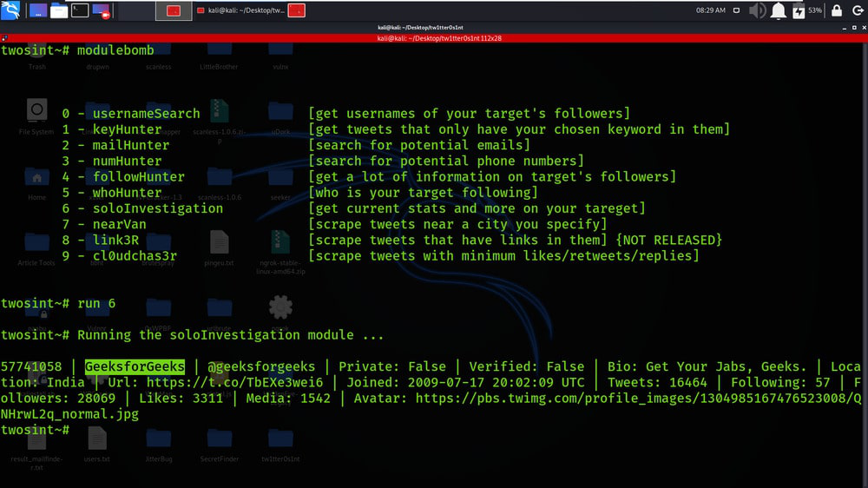The height and width of the screenshot is (488, 868).
Task: Open the screen recorder launcher icon
Action: pyautogui.click(x=101, y=10)
